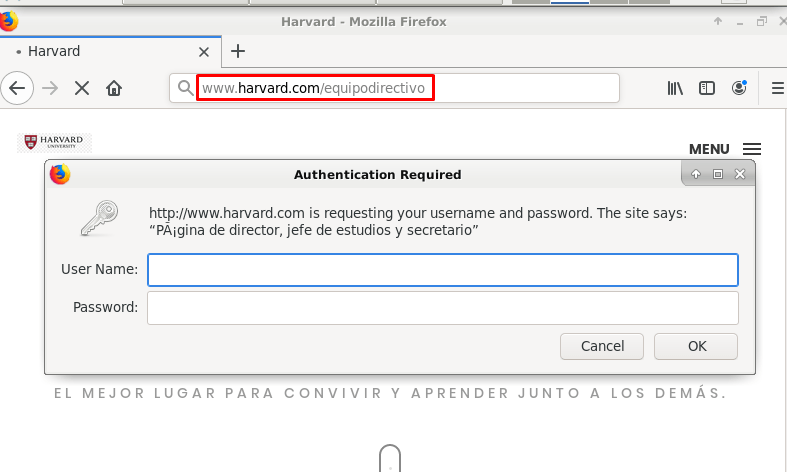Open the Firefox account icon

[x=739, y=88]
